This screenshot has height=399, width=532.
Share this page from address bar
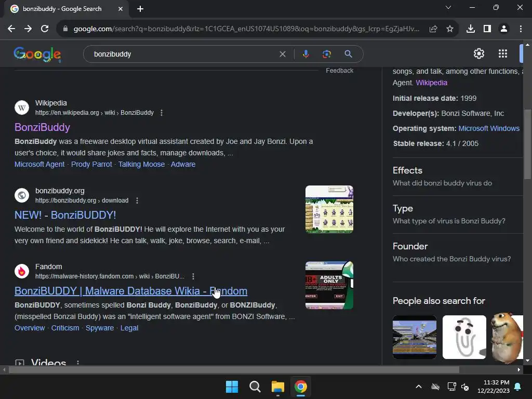tap(433, 29)
